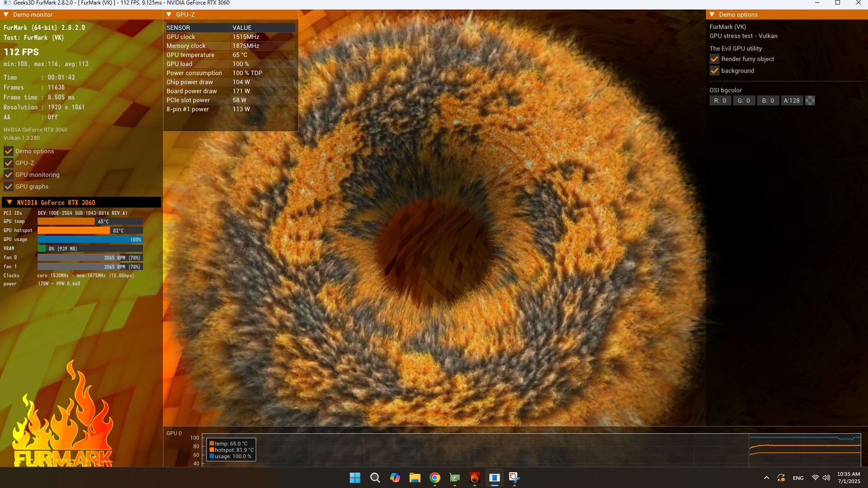868x488 pixels.
Task: Collapse the NVIDIA GeForce RTX 3060 section
Action: tap(10, 202)
